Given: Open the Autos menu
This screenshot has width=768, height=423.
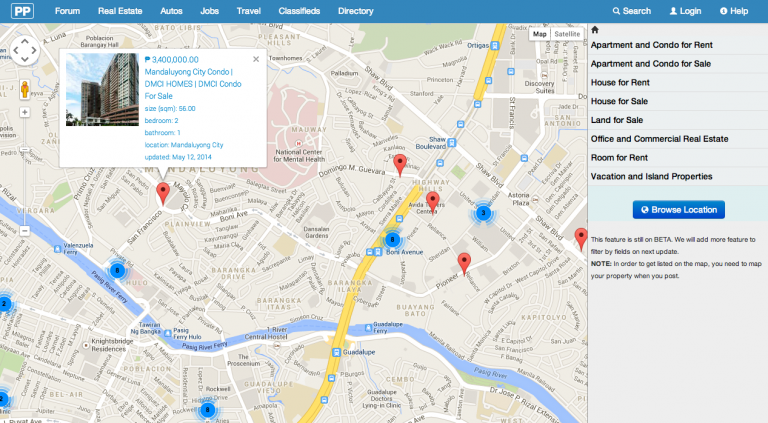Looking at the screenshot, I should (x=171, y=11).
